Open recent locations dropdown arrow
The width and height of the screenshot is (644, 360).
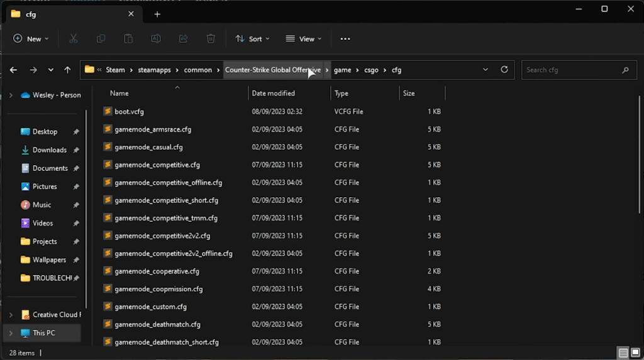[50, 70]
